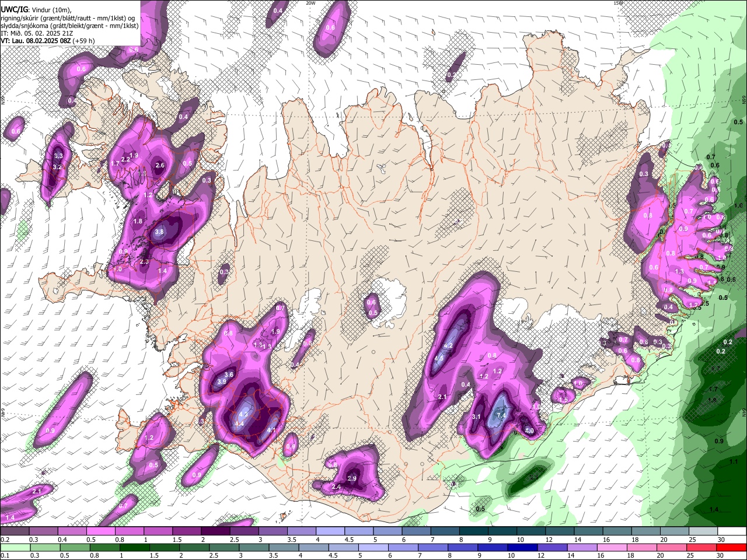Click the 3.9 value on the map
Screen dimensions: 747x560
[222, 382]
